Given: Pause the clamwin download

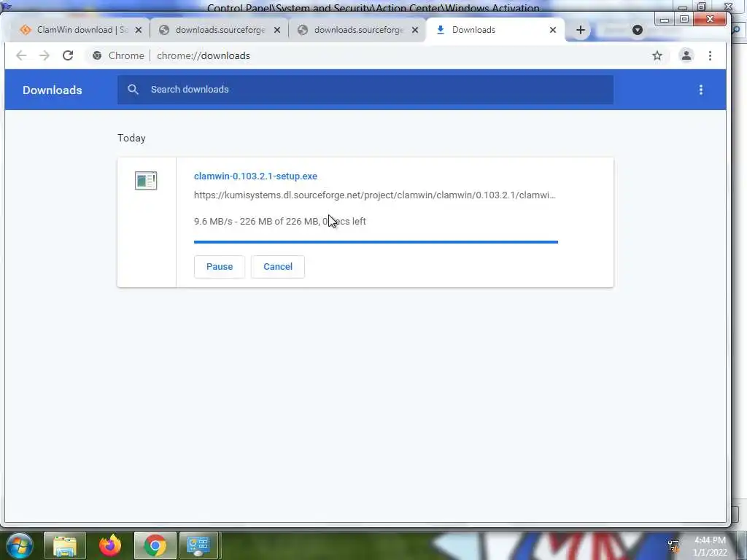Looking at the screenshot, I should point(219,267).
